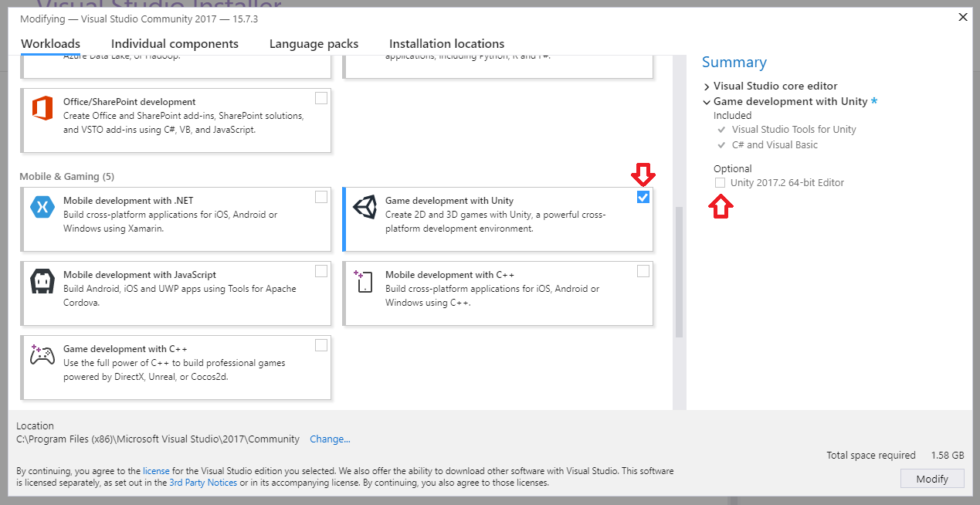Open the Installation locations tab
The width and height of the screenshot is (980, 505).
(x=446, y=44)
